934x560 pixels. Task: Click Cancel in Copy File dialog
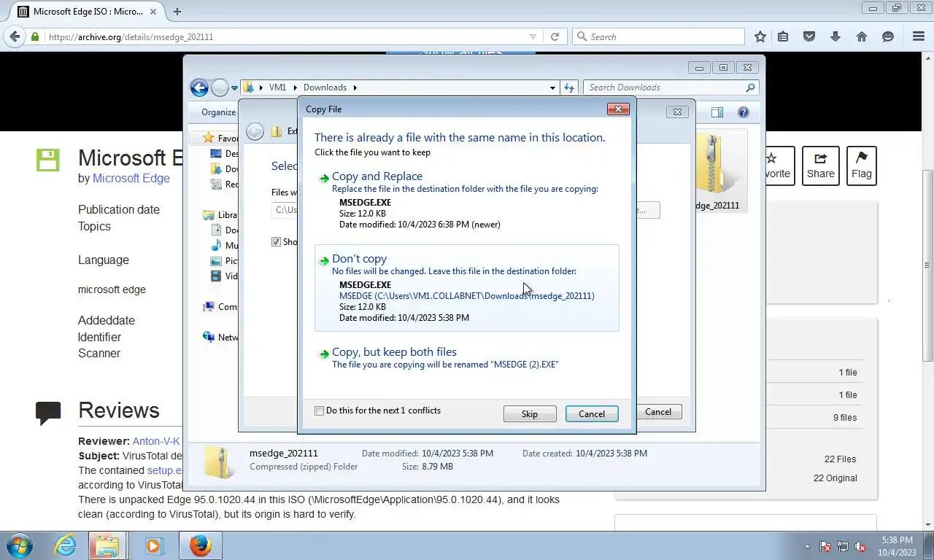point(592,414)
